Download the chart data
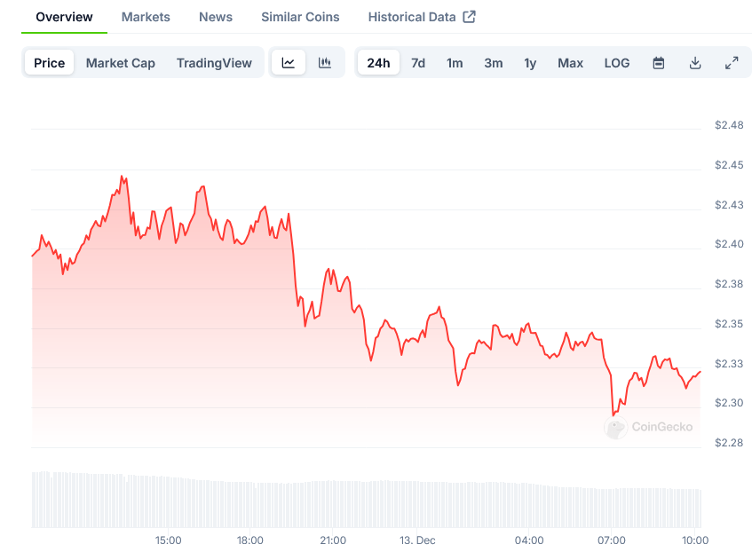752x560 pixels. click(x=695, y=63)
